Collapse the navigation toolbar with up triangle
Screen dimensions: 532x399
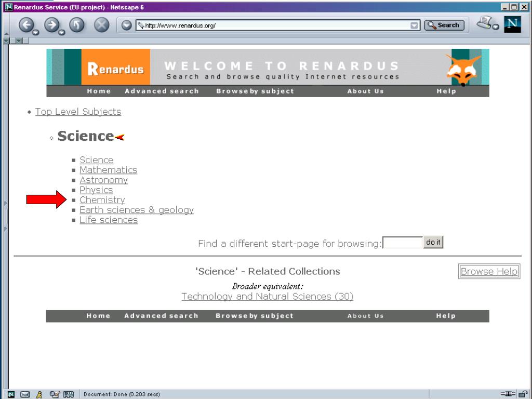6,34
